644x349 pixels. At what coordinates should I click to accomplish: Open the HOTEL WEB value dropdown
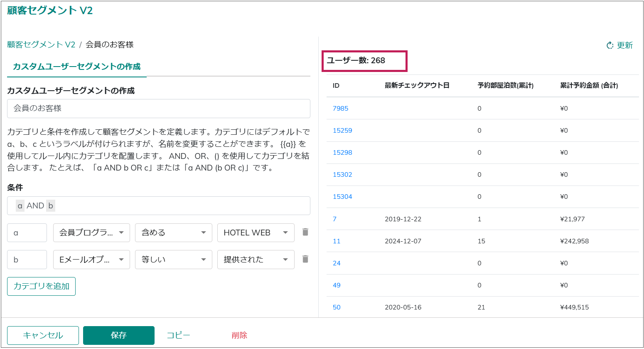click(x=256, y=233)
